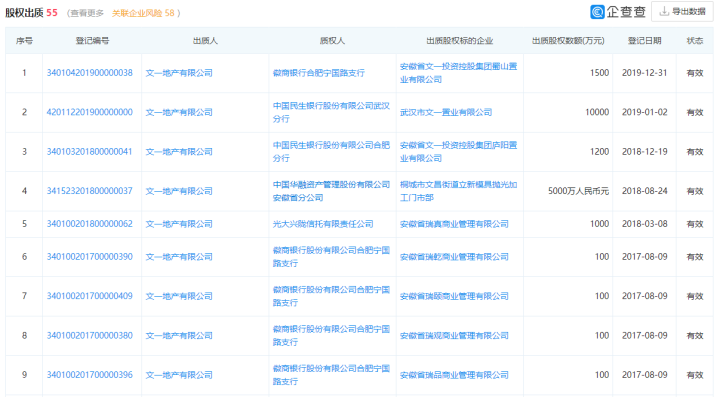This screenshot has width=720, height=397.
Task: Open row 6 pledgee 徽商银行股份有限公司合肥宁国路支行
Action: click(331, 257)
